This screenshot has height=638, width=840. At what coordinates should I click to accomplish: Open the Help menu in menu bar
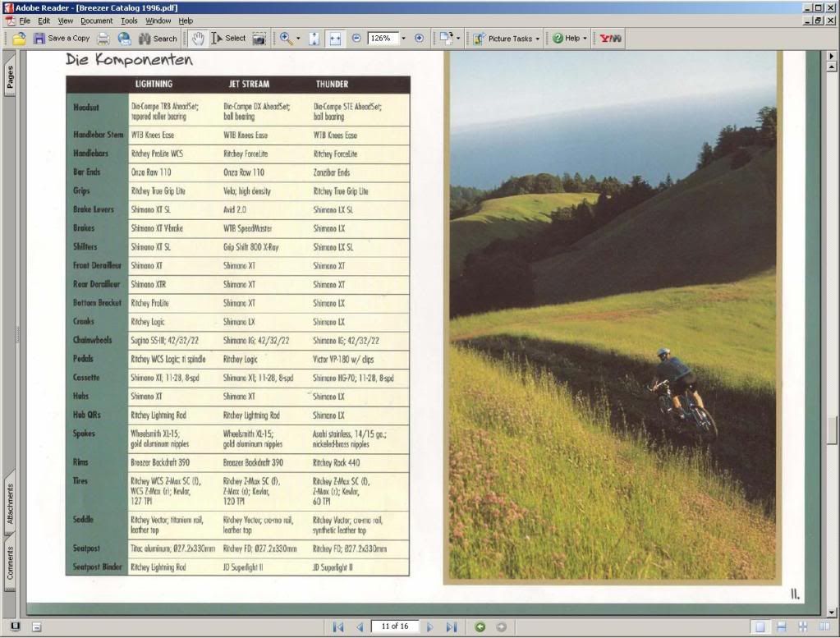tap(186, 21)
